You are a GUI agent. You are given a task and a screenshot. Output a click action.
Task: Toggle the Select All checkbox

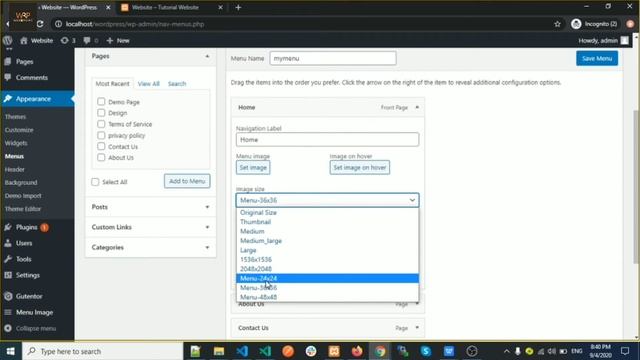[x=95, y=182]
